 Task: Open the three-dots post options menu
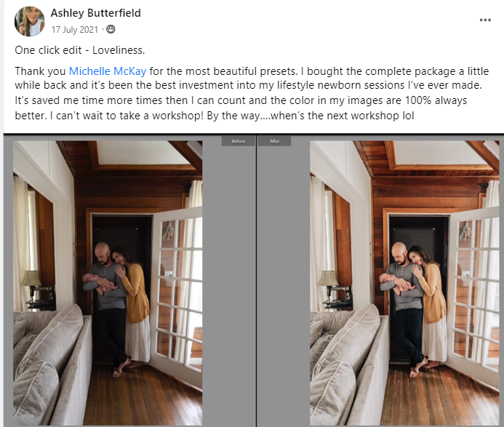[485, 20]
